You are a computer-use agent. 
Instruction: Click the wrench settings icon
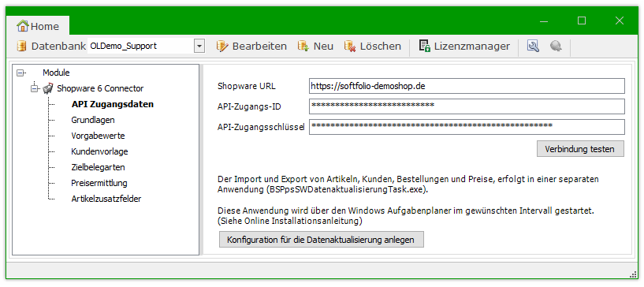tap(533, 46)
